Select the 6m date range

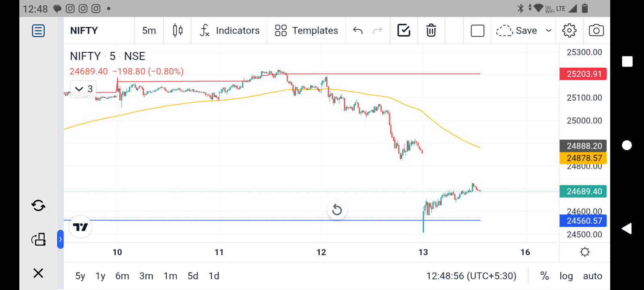[x=122, y=276]
